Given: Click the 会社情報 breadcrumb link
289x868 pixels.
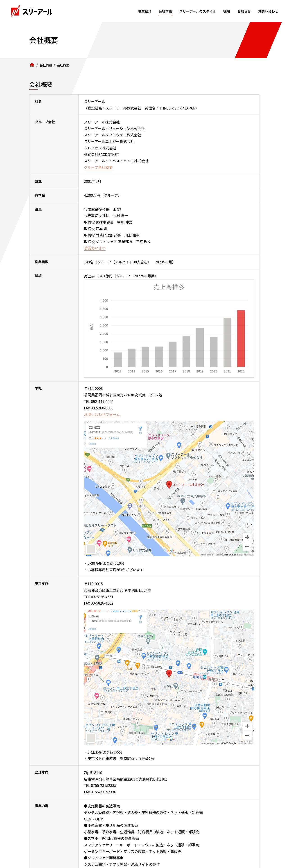Looking at the screenshot, I should click(46, 65).
